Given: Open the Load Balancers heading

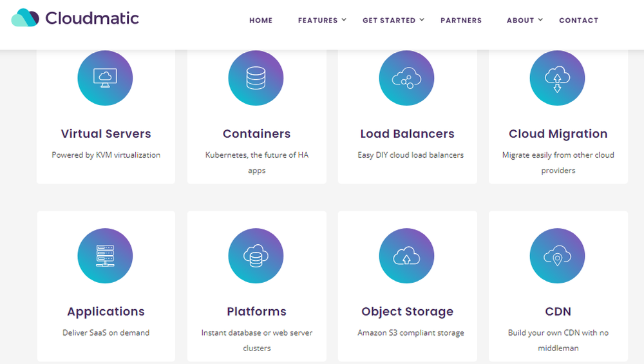Looking at the screenshot, I should (x=408, y=134).
